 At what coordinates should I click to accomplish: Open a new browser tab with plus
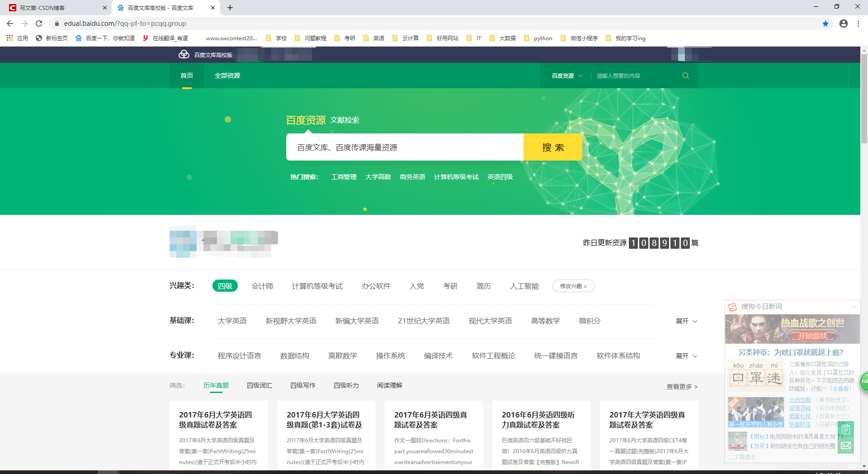tap(230, 8)
